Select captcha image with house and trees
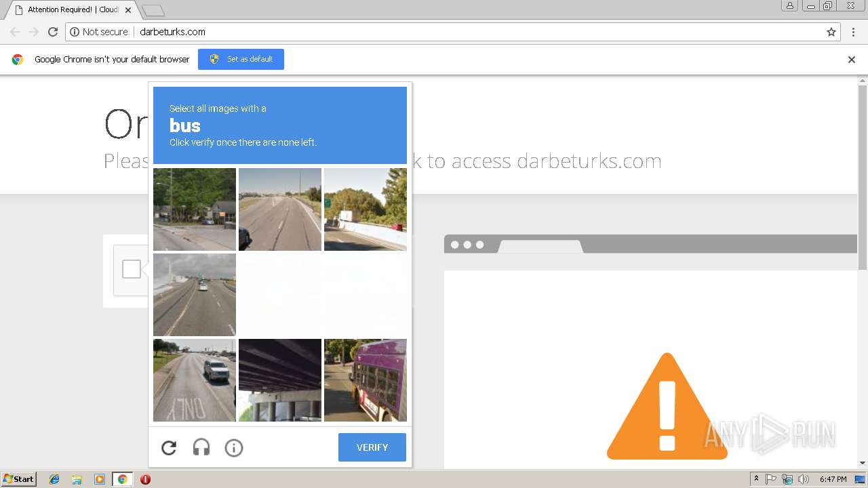868x488 pixels. coord(195,209)
